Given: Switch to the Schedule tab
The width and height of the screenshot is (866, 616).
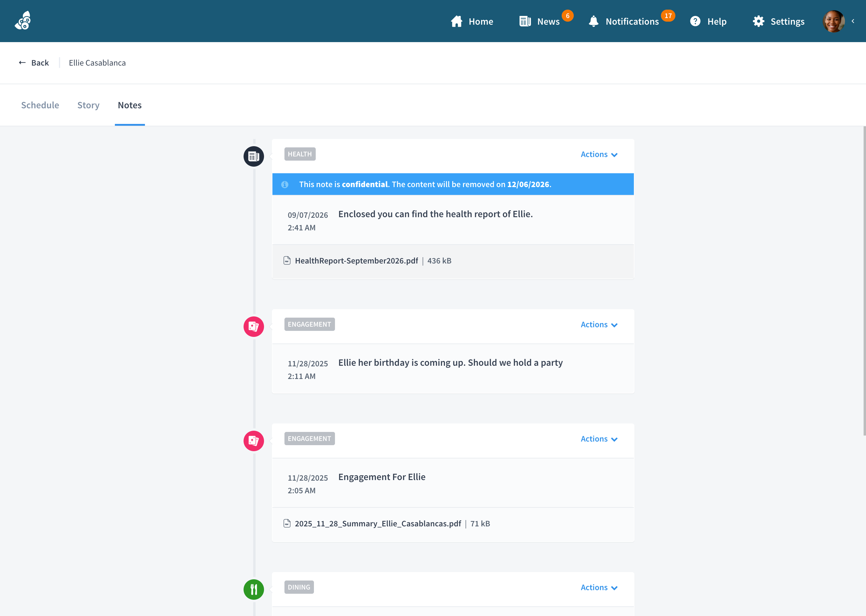Looking at the screenshot, I should (x=40, y=105).
